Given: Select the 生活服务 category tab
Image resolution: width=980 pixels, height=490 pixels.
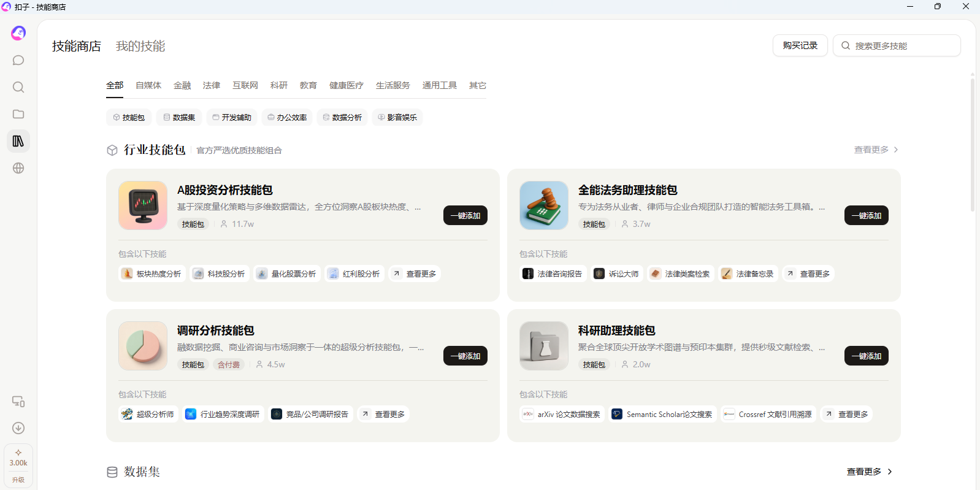Looking at the screenshot, I should pos(393,85).
